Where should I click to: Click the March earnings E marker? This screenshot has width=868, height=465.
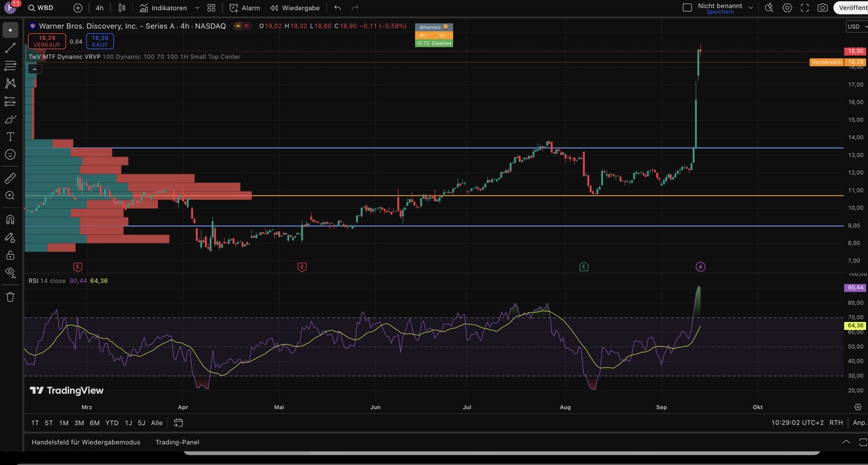click(x=77, y=267)
